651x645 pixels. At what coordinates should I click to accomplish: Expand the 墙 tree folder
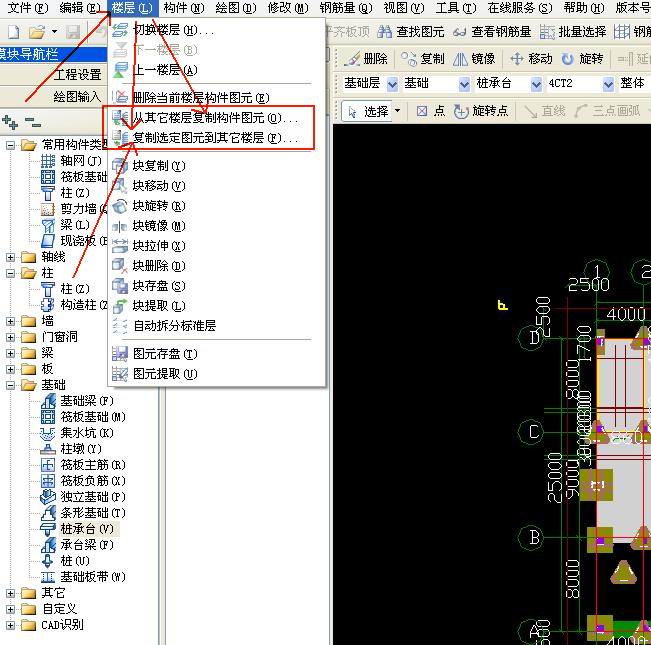[10, 321]
